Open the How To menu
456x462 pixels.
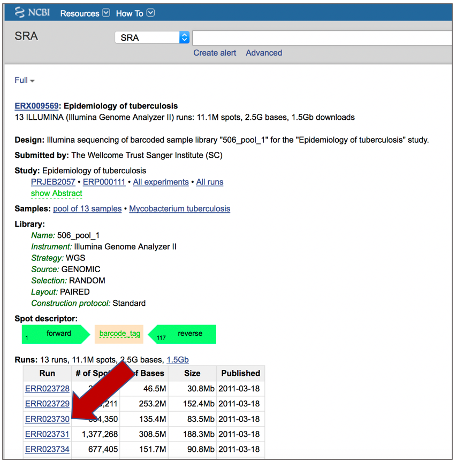tap(135, 13)
